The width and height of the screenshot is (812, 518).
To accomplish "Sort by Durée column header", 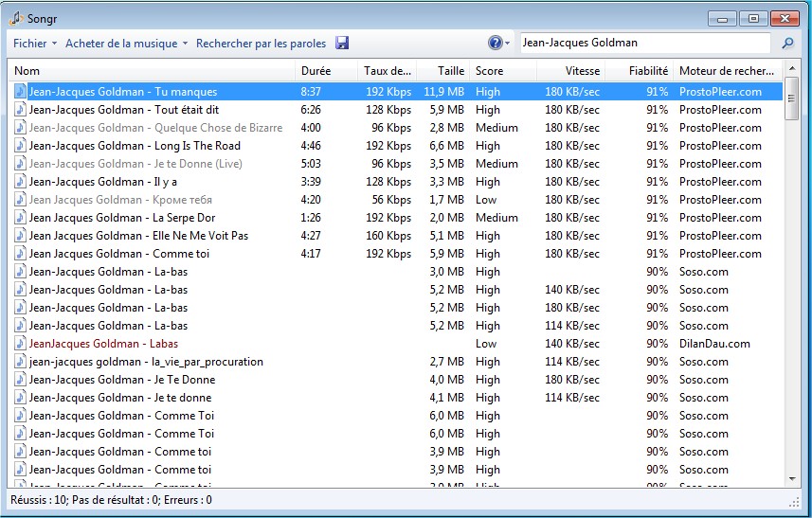I will click(x=326, y=71).
